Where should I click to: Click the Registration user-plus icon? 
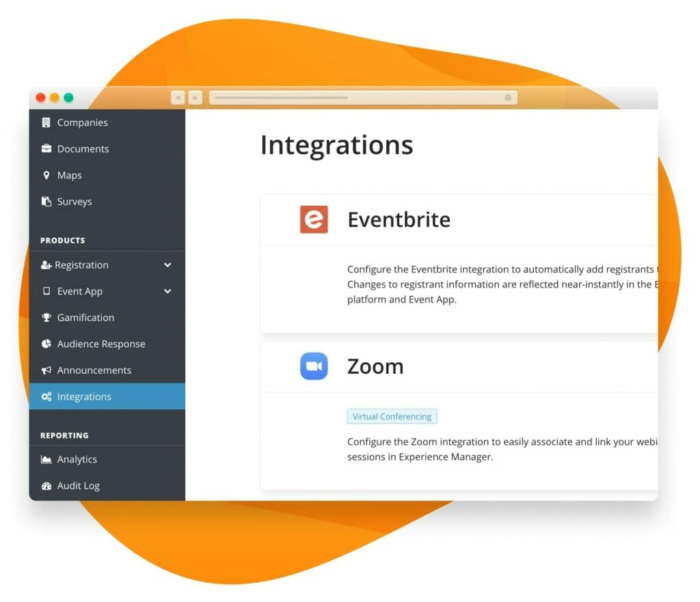tap(46, 265)
